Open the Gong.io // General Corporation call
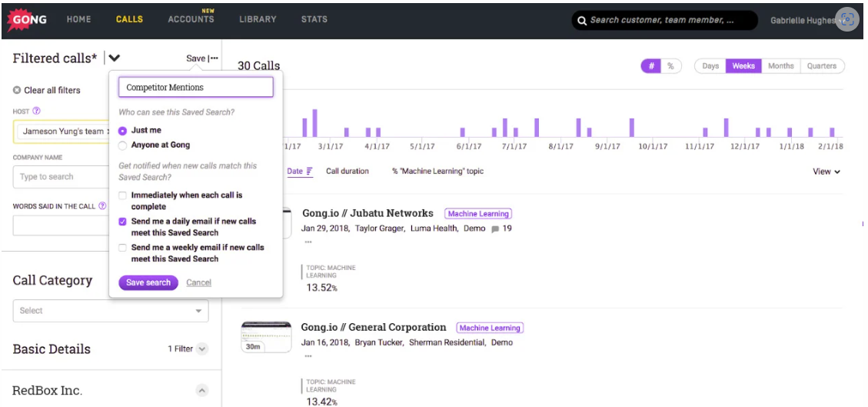This screenshot has height=407, width=868. coord(374,327)
